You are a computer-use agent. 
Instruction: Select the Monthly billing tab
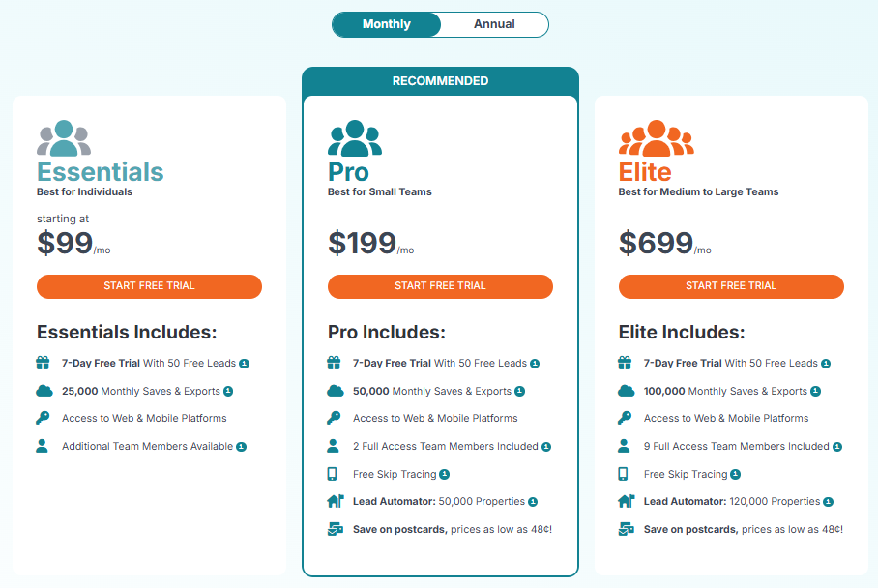(386, 24)
